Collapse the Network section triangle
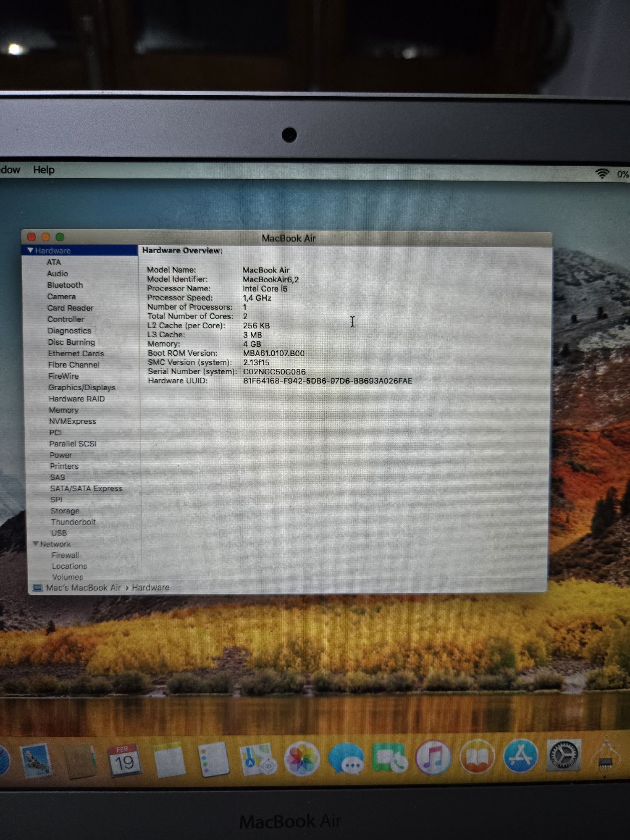Screen dimensions: 630x840 [36, 543]
